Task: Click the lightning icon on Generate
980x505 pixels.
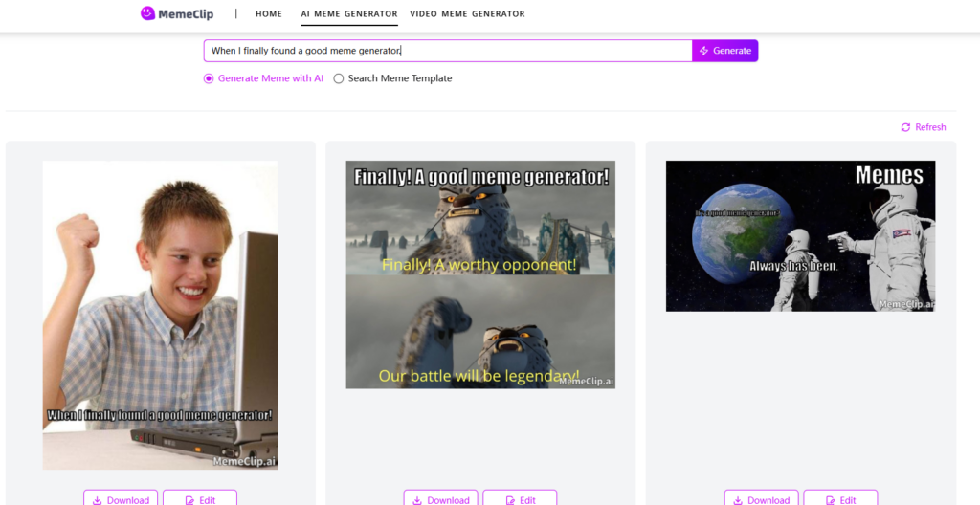Action: (x=704, y=51)
